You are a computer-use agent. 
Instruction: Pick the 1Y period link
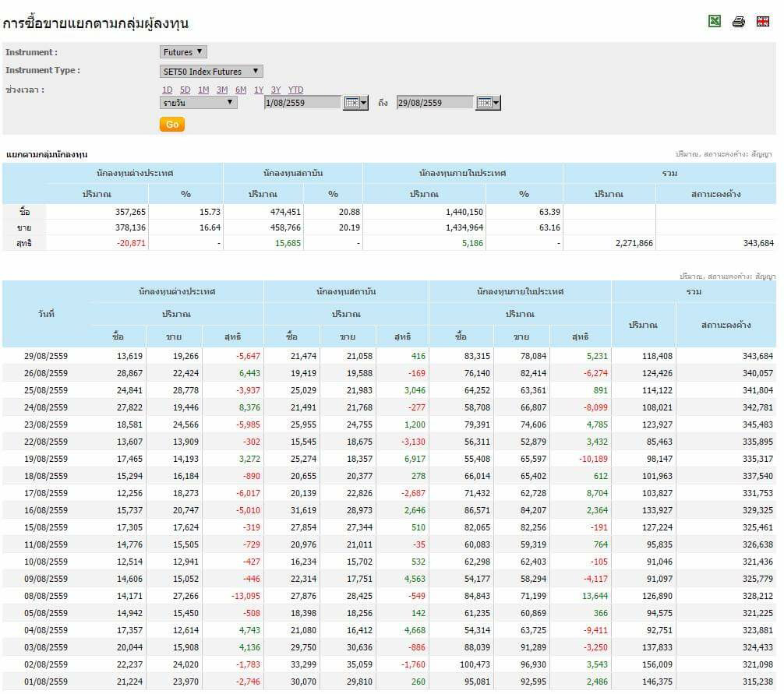pyautogui.click(x=259, y=90)
